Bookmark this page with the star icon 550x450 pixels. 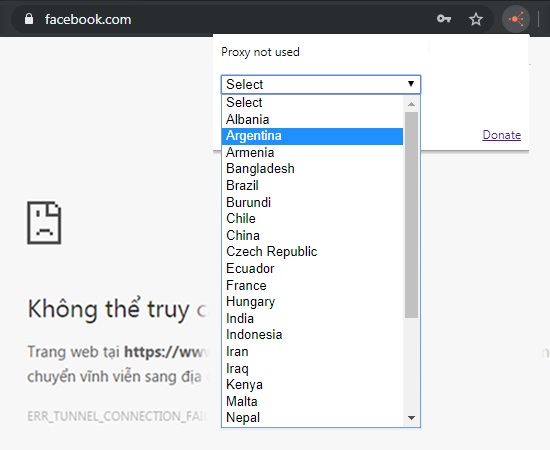[476, 19]
